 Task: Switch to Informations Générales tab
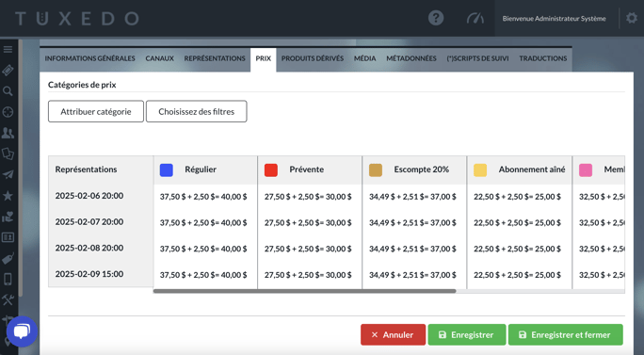pos(90,58)
